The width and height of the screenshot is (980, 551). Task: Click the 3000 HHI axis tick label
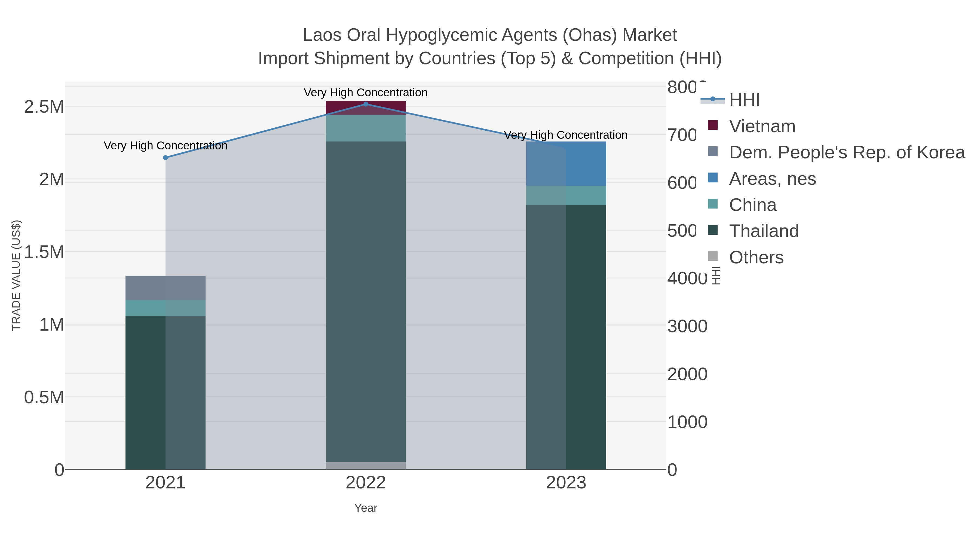(x=687, y=326)
